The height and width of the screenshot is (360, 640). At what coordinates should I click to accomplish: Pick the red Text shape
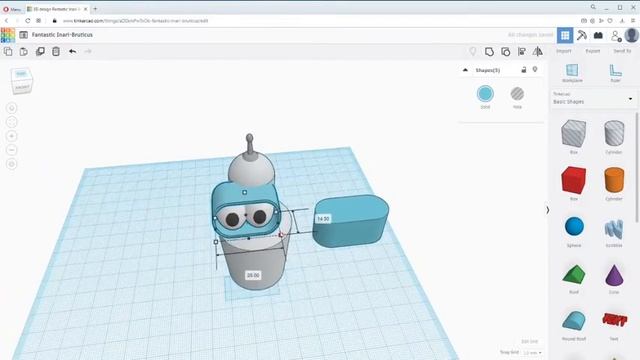click(x=614, y=320)
